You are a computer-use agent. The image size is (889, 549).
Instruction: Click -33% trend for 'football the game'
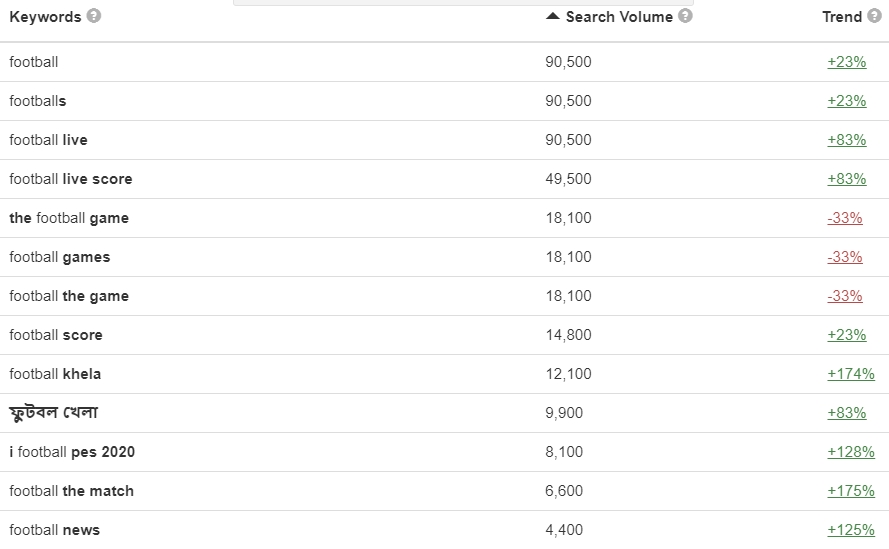[x=844, y=296]
